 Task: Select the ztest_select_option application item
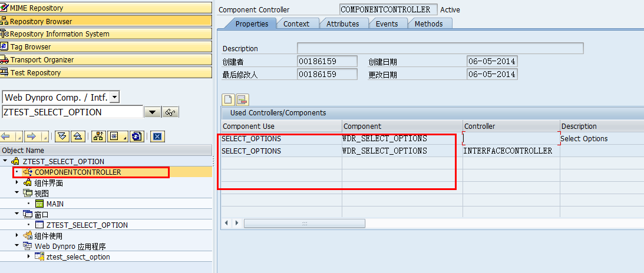[78, 257]
